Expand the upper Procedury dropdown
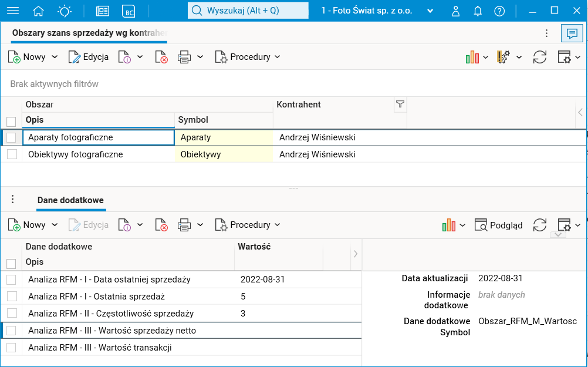588x367 pixels. [x=248, y=57]
